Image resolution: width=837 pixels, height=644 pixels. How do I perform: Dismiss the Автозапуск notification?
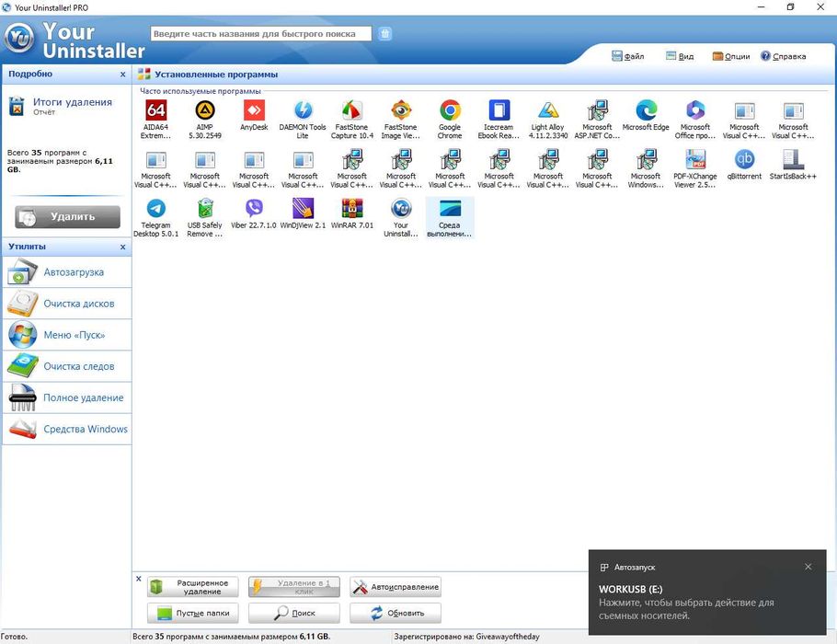pyautogui.click(x=808, y=567)
